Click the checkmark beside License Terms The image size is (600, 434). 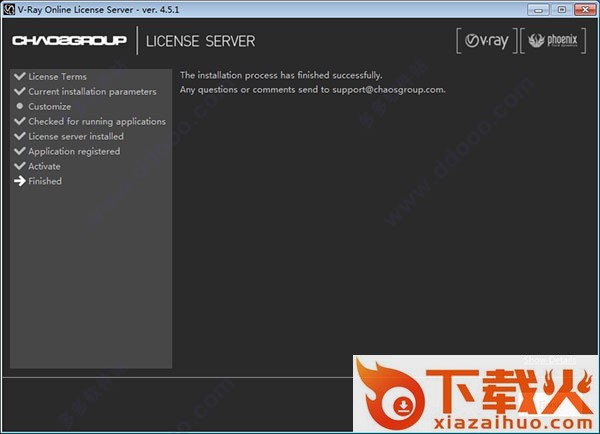(x=19, y=77)
